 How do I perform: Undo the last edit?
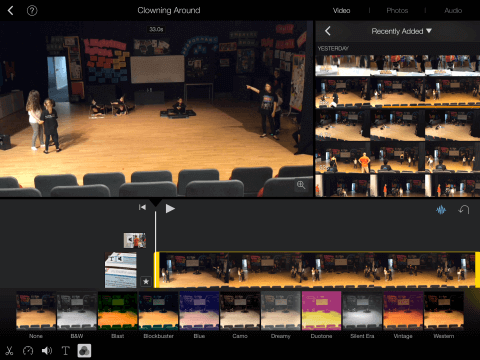coord(464,210)
